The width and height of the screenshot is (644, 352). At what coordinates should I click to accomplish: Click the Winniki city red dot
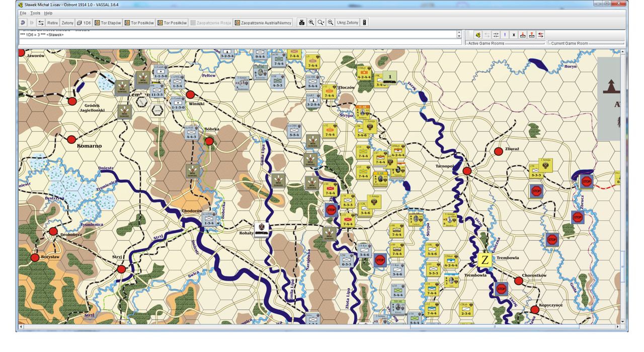190,94
